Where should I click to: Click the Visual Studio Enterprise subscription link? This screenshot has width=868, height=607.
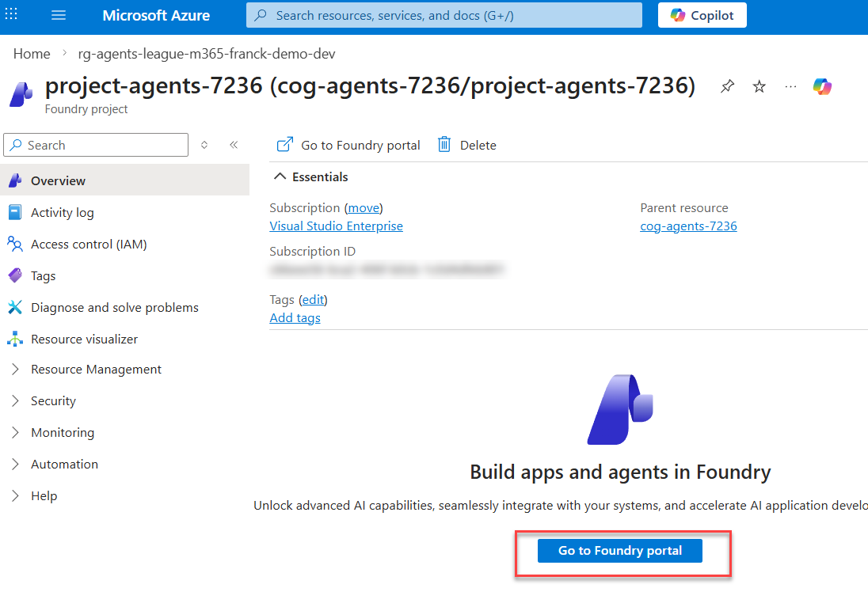click(x=336, y=226)
